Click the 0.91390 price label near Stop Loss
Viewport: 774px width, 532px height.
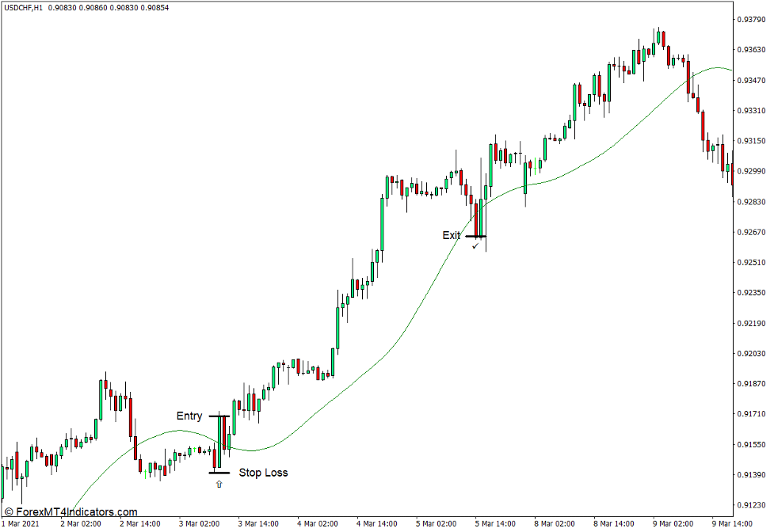(x=750, y=473)
